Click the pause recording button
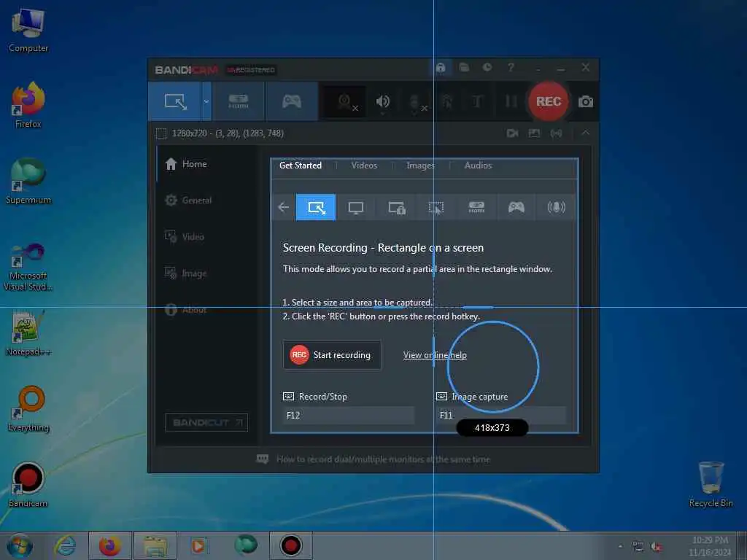The image size is (747, 560). [511, 101]
